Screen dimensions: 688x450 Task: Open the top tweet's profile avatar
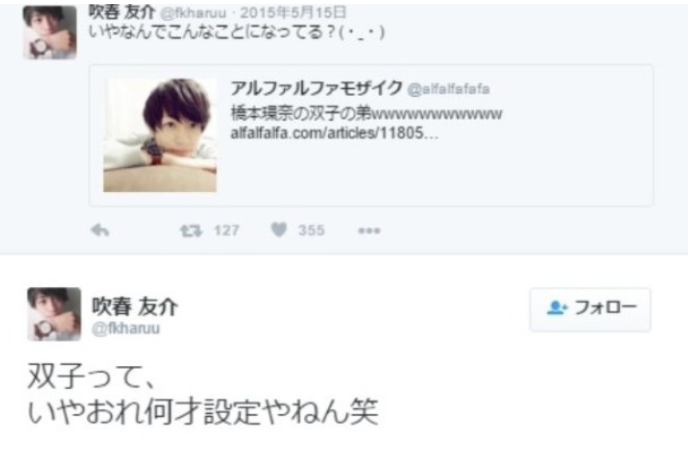[x=50, y=32]
